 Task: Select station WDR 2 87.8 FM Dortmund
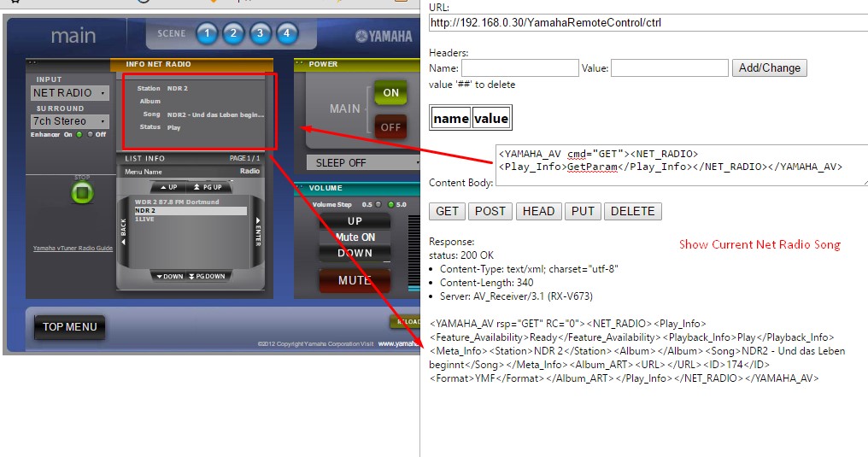pos(177,202)
